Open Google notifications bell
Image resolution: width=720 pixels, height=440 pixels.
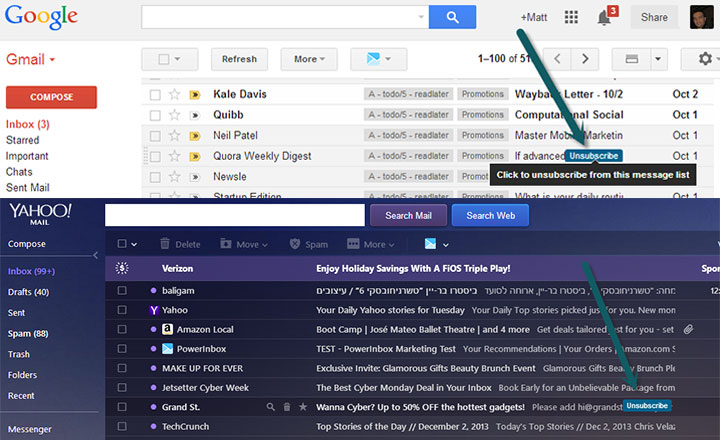click(604, 18)
